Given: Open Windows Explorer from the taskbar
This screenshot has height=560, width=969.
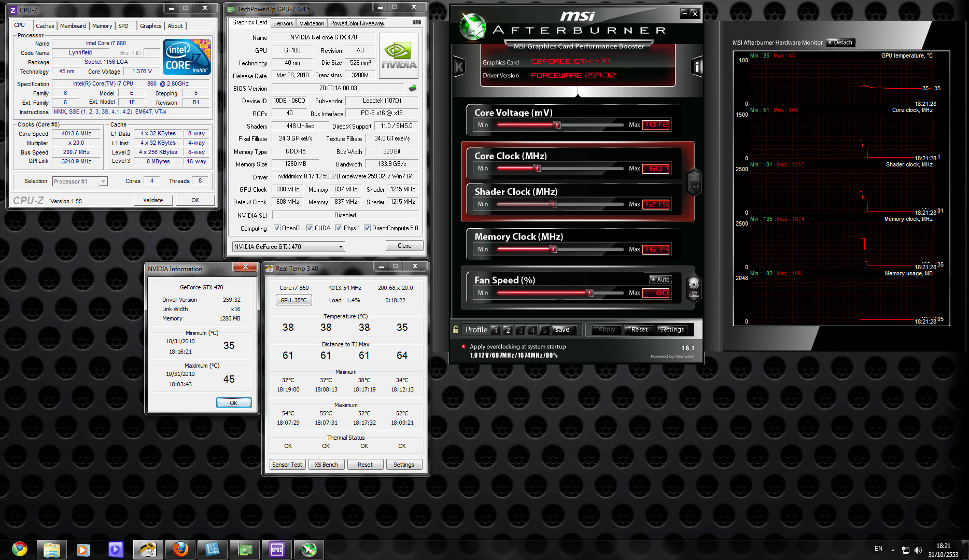Looking at the screenshot, I should coord(51,549).
